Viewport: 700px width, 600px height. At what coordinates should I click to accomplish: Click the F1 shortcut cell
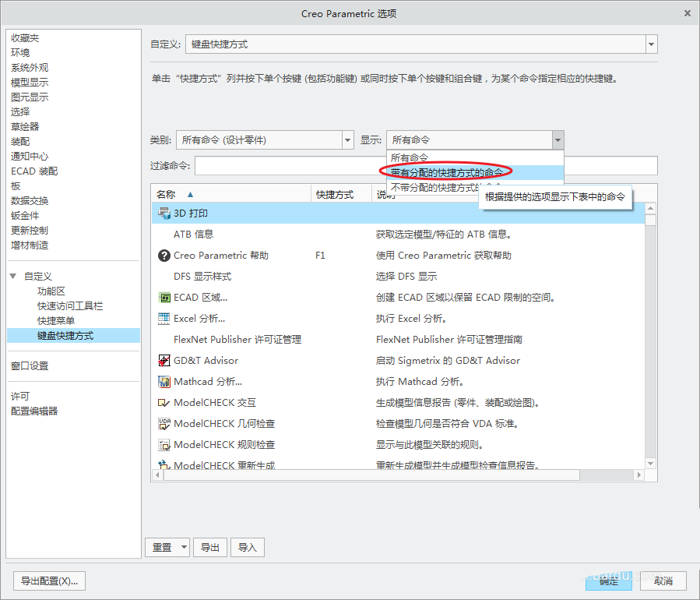[320, 256]
